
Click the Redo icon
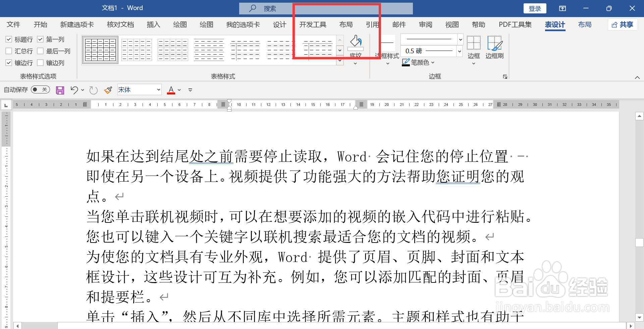[94, 90]
